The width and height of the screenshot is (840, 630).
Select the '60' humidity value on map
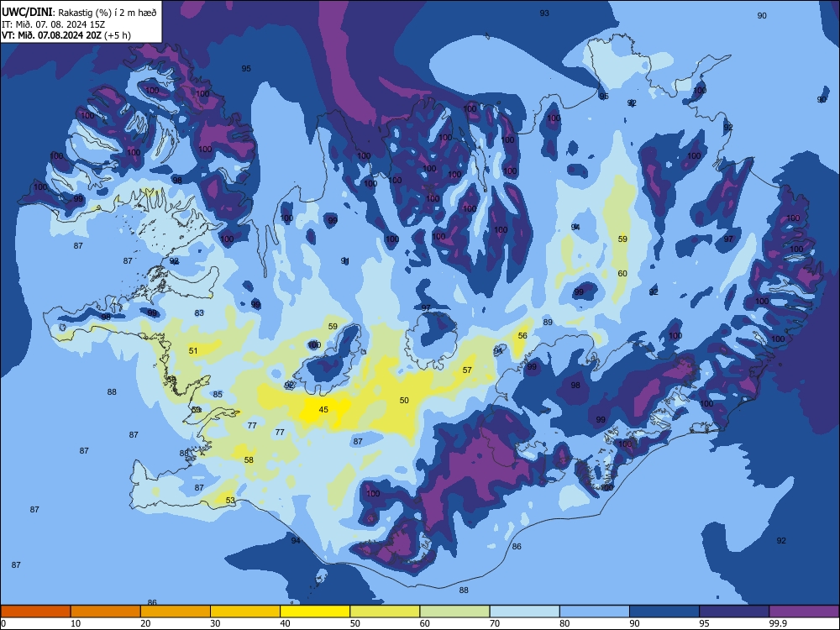[x=622, y=274]
